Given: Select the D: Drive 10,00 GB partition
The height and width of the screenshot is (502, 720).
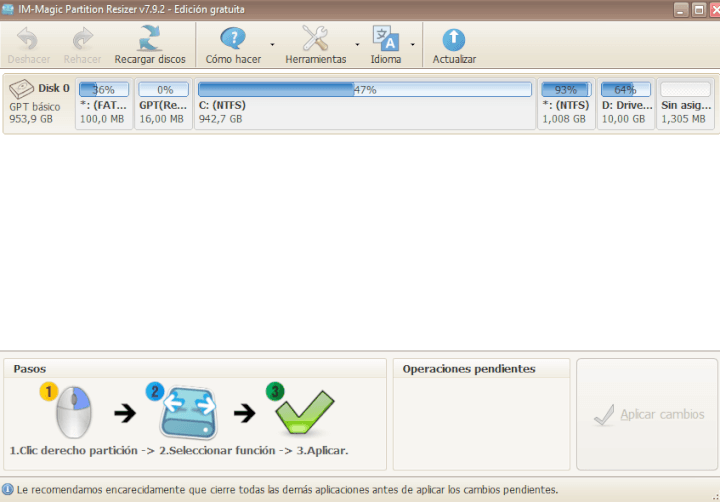Looking at the screenshot, I should [626, 103].
